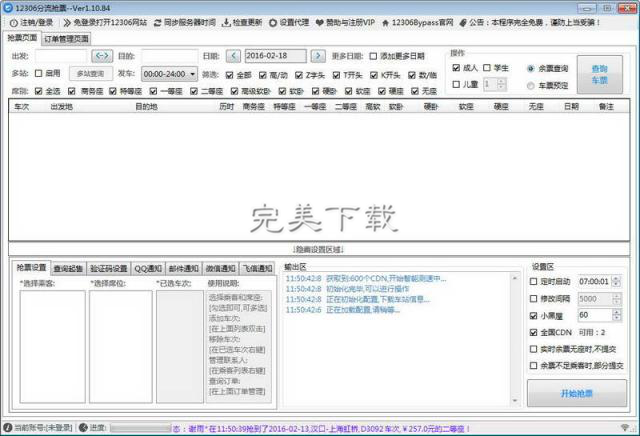The height and width of the screenshot is (436, 640).
Task: Click 查询车票 button
Action: click(x=600, y=75)
